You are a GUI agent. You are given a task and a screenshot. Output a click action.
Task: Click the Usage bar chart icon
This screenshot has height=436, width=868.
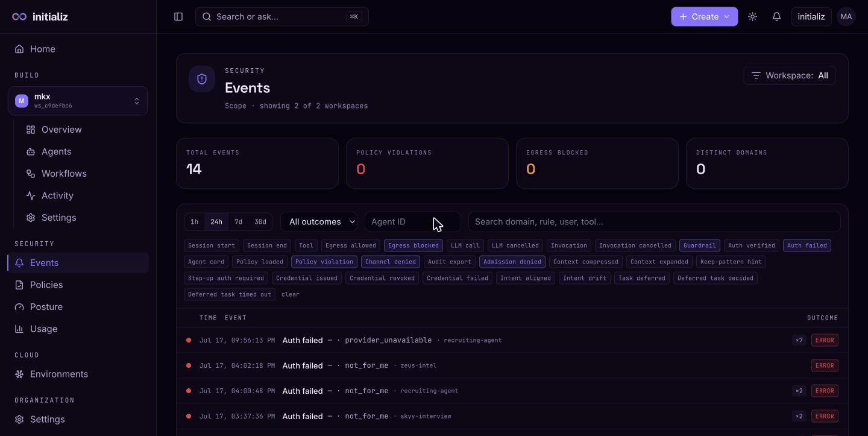point(19,329)
